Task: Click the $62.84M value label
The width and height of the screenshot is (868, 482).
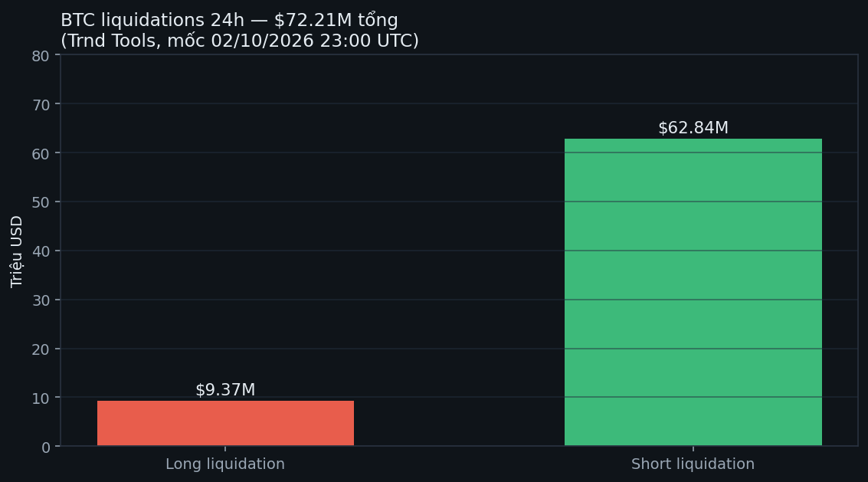Action: (693, 127)
